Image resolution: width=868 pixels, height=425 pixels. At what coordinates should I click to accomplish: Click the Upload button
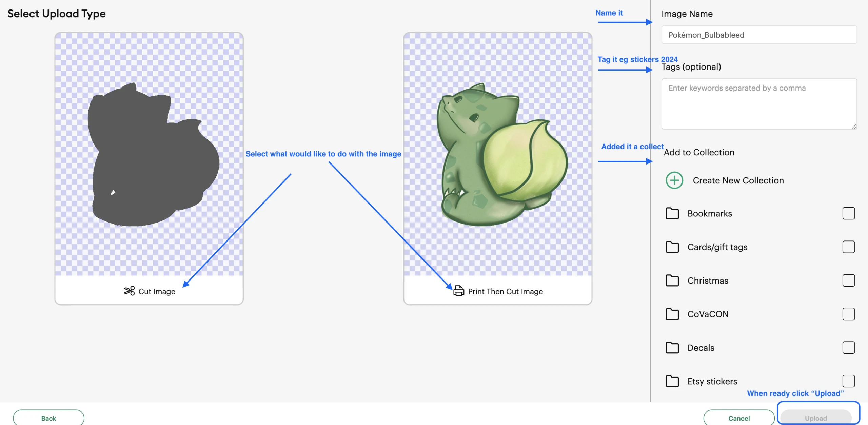click(x=816, y=418)
